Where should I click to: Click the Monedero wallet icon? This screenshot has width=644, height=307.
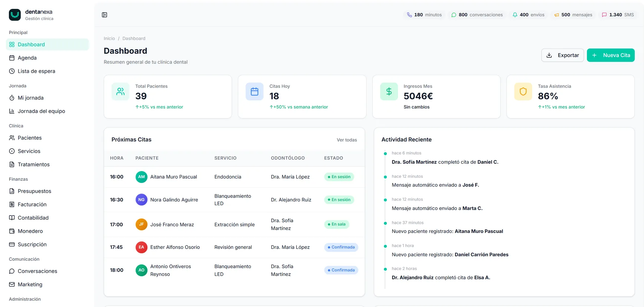click(12, 231)
